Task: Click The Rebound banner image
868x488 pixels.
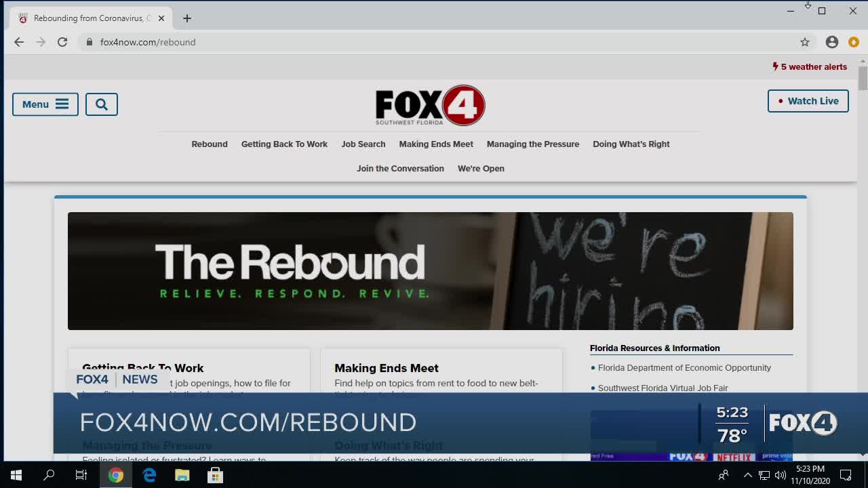Action: click(431, 271)
